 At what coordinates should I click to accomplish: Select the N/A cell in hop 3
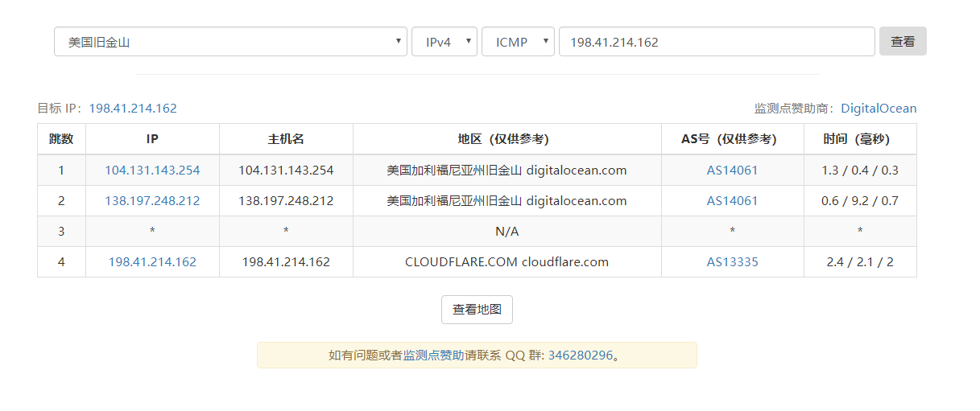507,232
